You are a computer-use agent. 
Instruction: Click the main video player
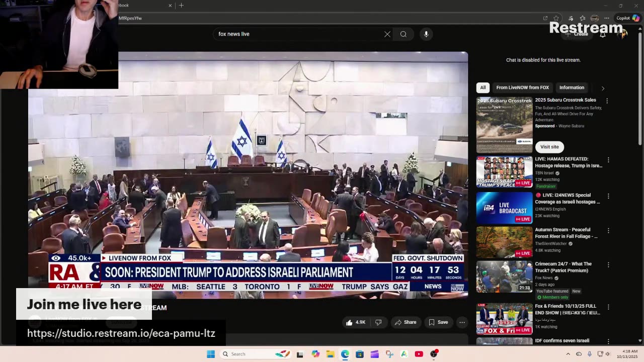(x=248, y=175)
